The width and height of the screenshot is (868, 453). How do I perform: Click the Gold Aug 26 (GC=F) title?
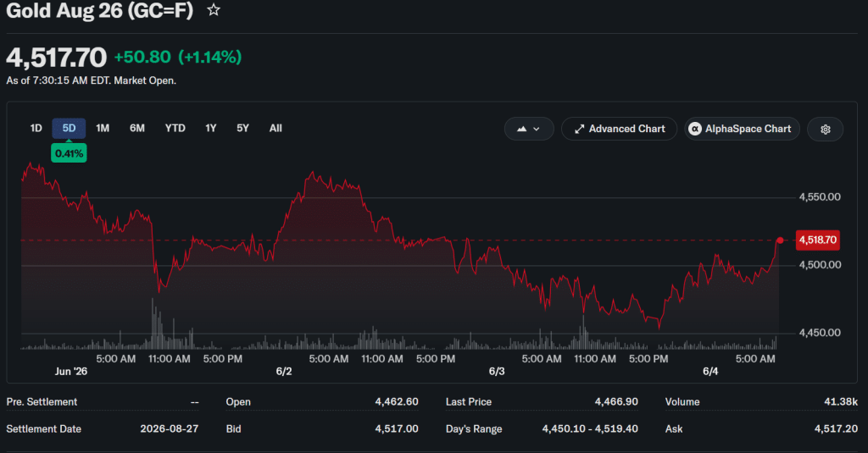click(100, 10)
